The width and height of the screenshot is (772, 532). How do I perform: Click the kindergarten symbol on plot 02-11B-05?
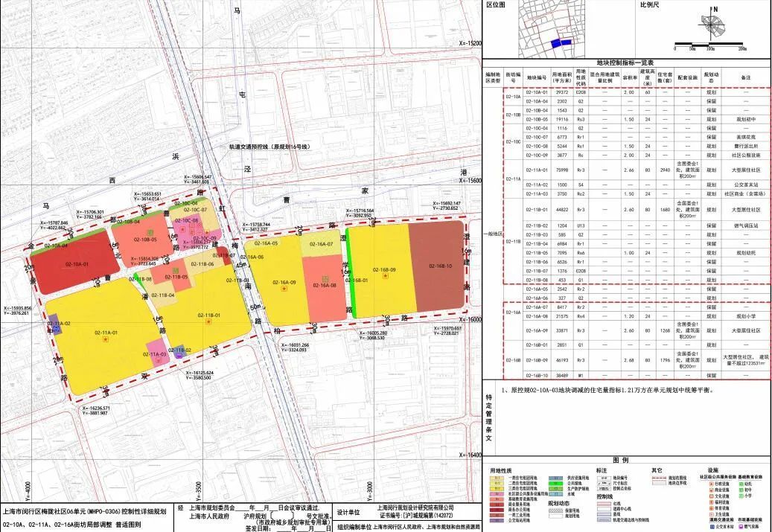coord(176,271)
